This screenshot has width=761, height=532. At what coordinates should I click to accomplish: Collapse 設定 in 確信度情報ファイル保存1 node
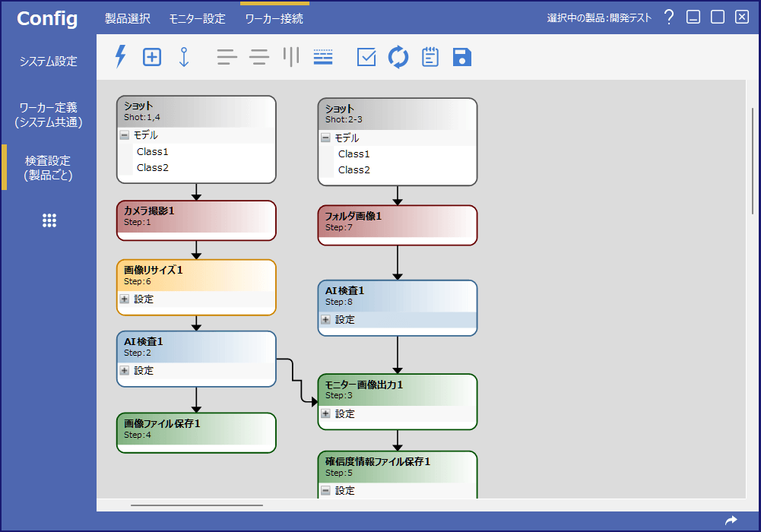(x=325, y=491)
